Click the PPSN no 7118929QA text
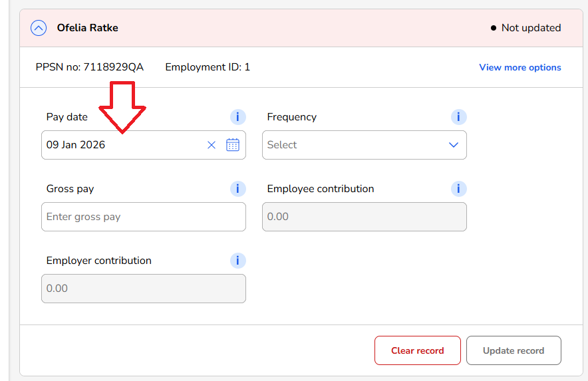 [x=89, y=67]
